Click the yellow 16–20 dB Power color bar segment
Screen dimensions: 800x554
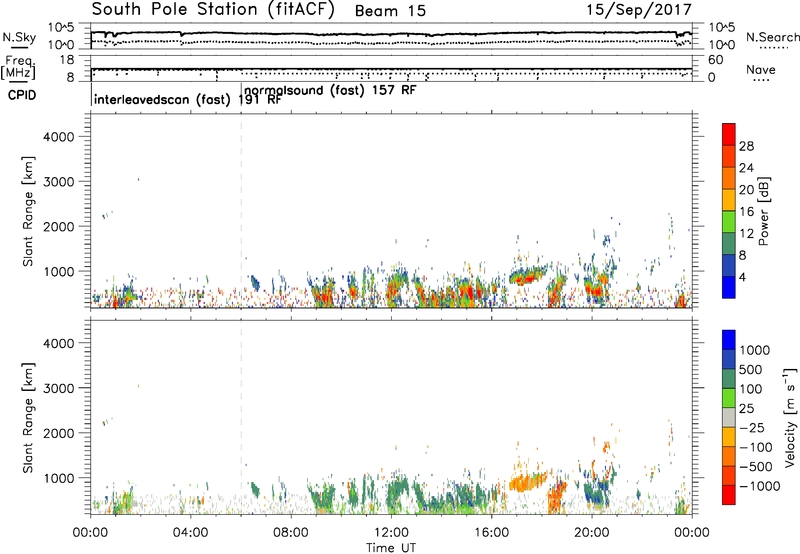click(x=729, y=200)
